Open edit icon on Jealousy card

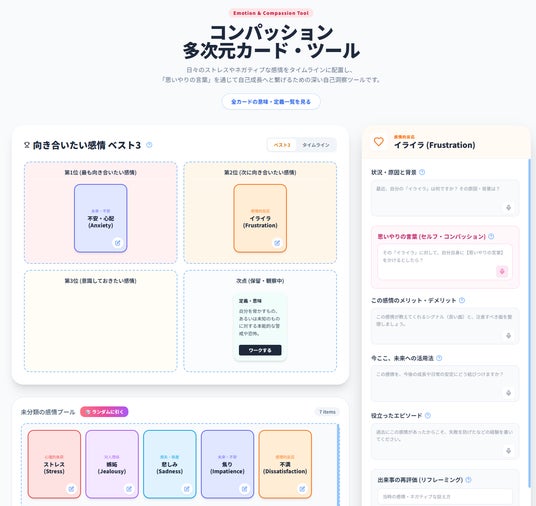129,489
